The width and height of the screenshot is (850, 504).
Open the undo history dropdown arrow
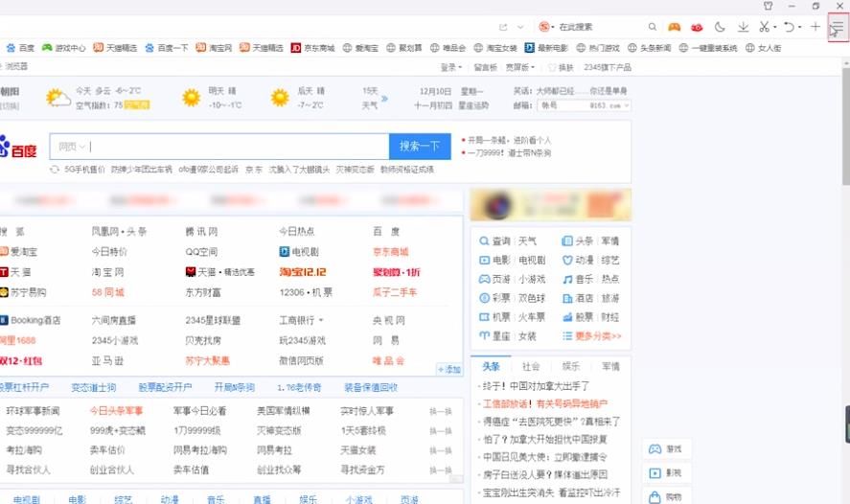[x=799, y=27]
